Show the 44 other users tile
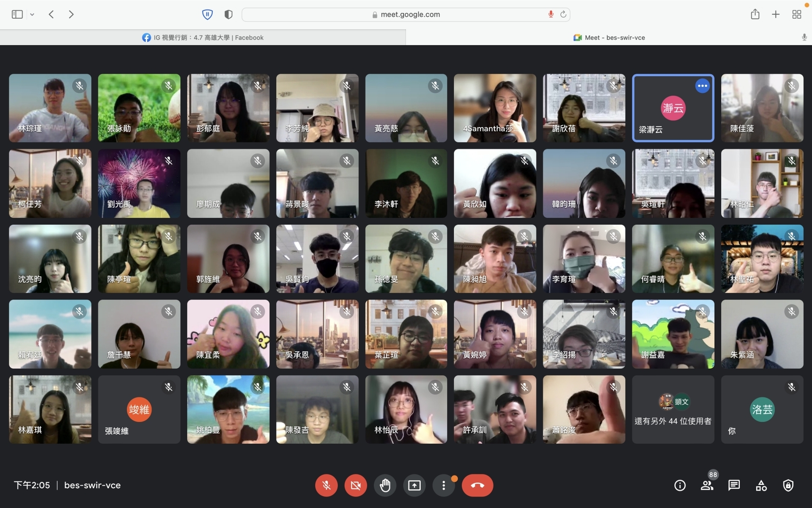Image resolution: width=812 pixels, height=508 pixels. pyautogui.click(x=673, y=409)
